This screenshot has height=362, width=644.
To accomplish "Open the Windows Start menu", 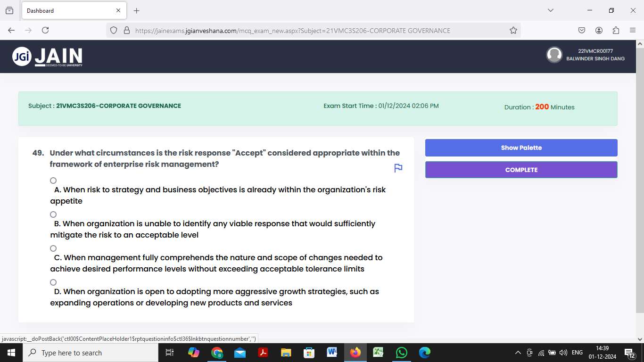I will (10, 352).
